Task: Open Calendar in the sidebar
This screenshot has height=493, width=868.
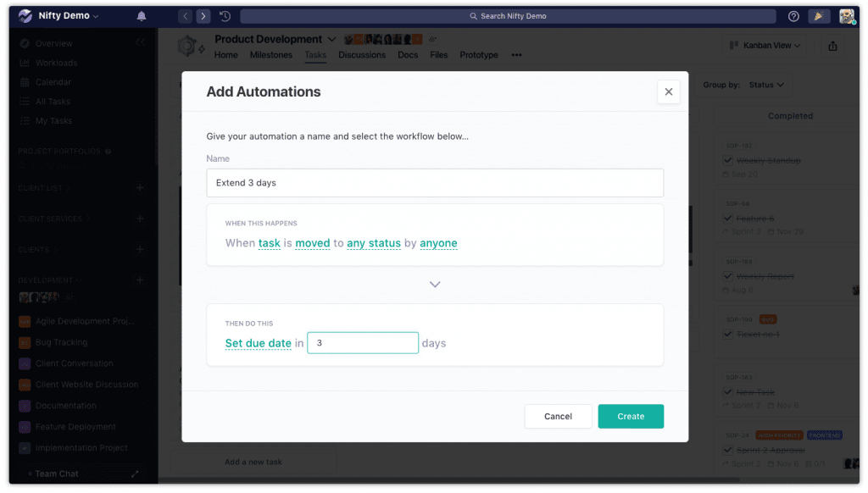Action: [53, 82]
